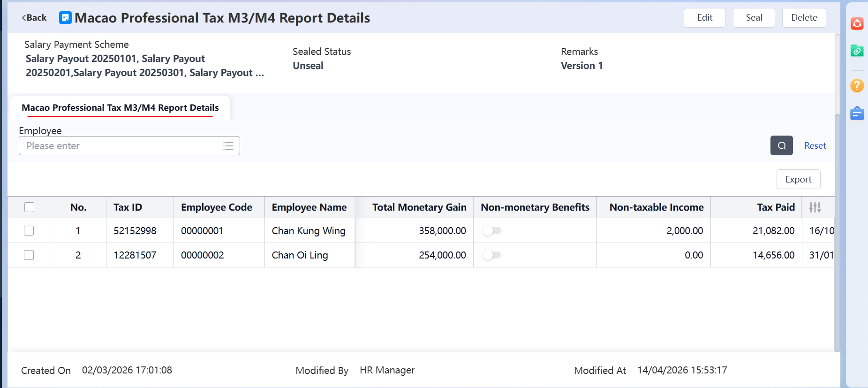Click the Delete button
The image size is (868, 388).
tap(804, 18)
